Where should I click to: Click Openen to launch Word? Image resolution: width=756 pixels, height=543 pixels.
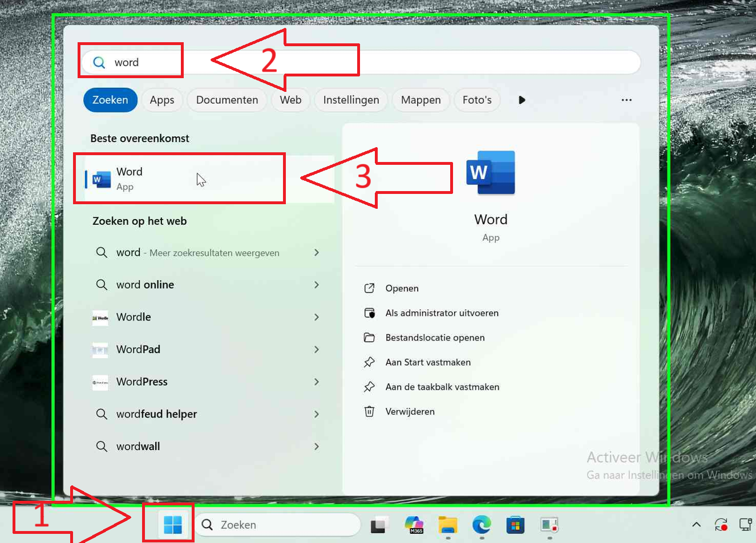402,289
